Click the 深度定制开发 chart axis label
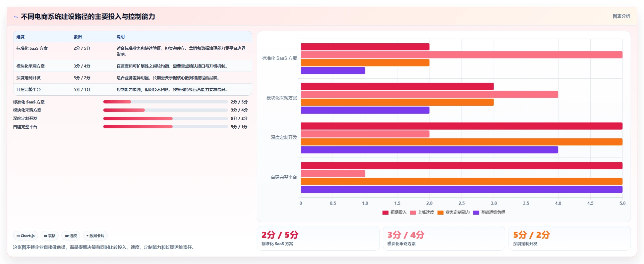The height and width of the screenshot is (264, 644). point(284,137)
